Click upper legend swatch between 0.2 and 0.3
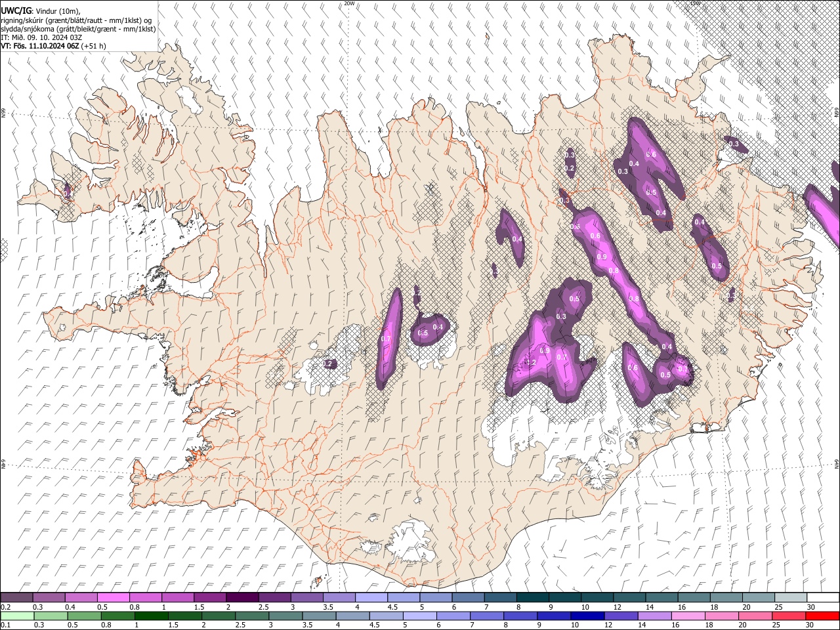The height and width of the screenshot is (630, 840). coord(17,597)
